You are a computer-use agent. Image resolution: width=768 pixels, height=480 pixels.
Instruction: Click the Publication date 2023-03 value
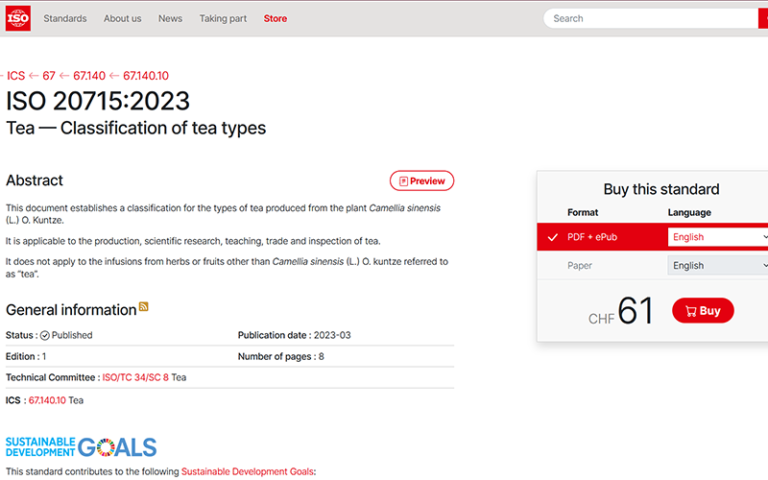[x=332, y=336]
